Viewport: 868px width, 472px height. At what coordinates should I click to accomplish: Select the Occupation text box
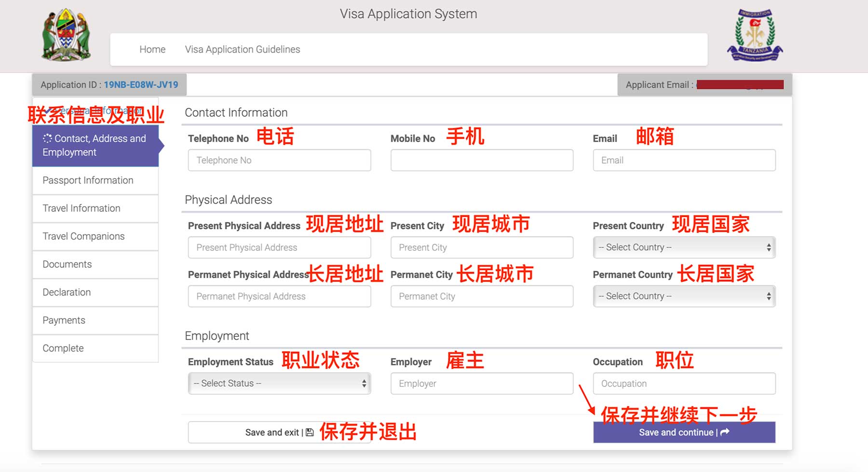[x=684, y=384]
